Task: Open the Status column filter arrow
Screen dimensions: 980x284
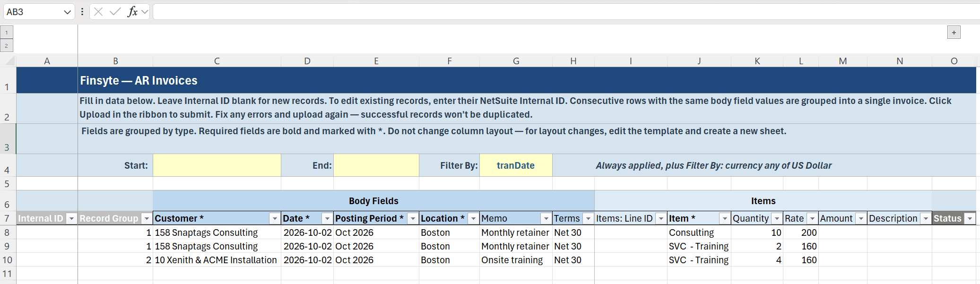Action: tap(970, 218)
